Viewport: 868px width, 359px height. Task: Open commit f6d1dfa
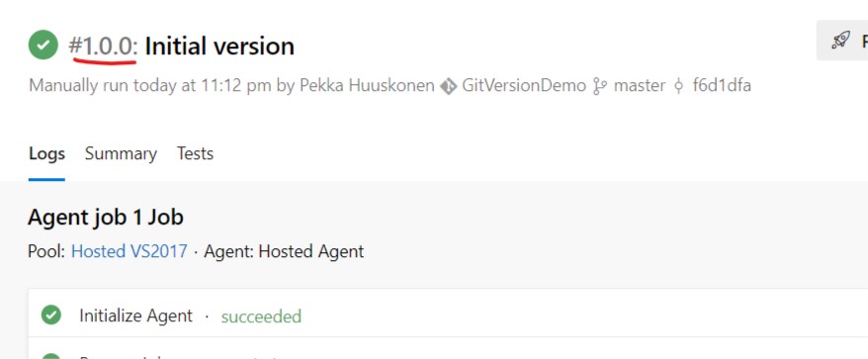click(x=722, y=86)
